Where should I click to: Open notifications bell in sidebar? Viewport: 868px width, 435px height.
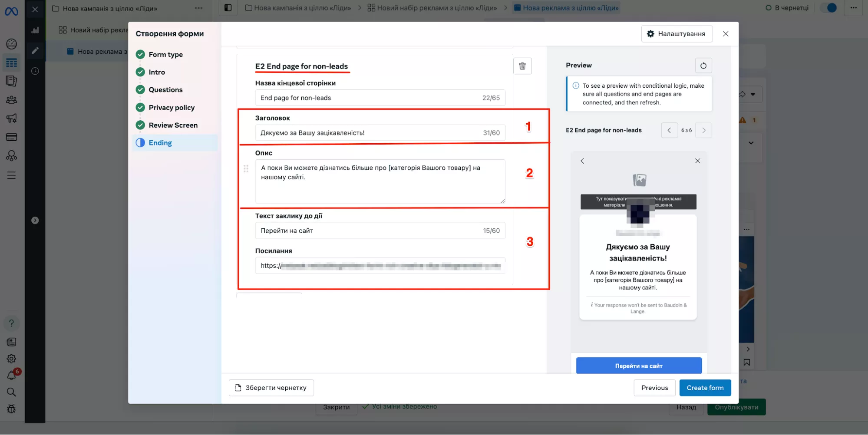(x=12, y=376)
